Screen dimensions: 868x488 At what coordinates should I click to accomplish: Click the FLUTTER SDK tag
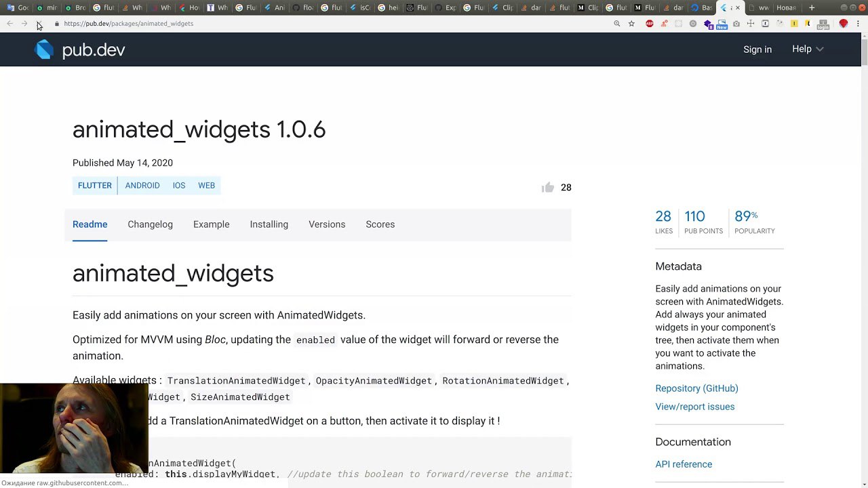(95, 186)
